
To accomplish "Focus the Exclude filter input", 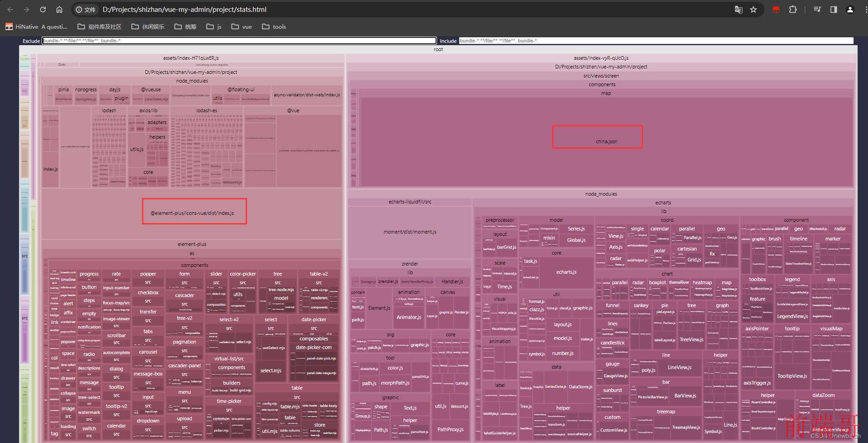I will [239, 41].
